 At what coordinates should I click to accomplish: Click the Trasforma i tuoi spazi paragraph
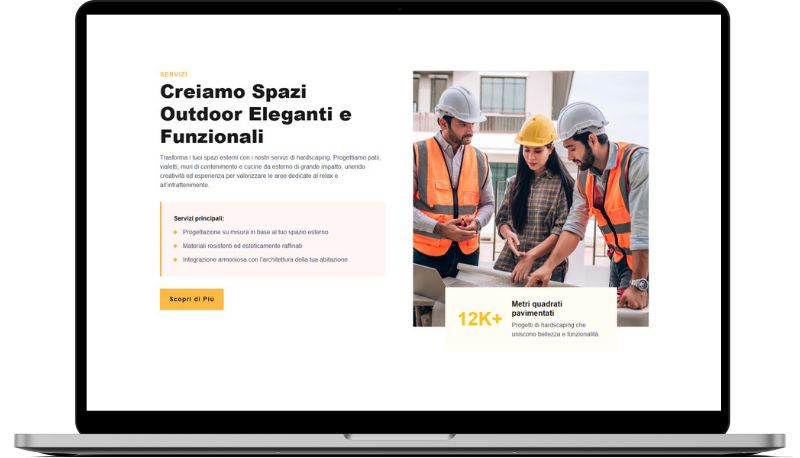click(270, 171)
